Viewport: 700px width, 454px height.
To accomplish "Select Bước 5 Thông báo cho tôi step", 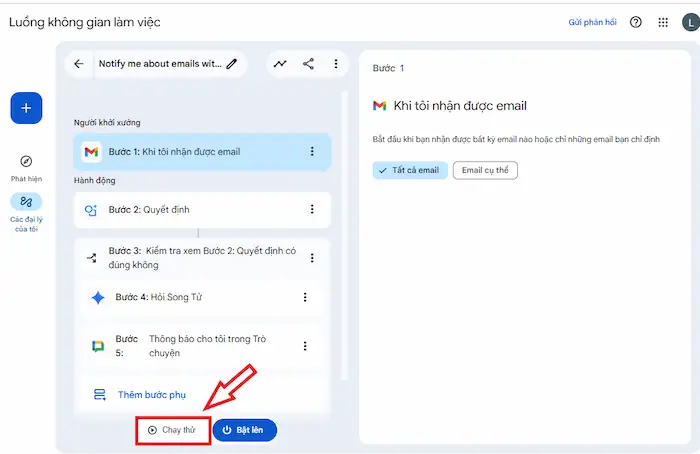I will [x=202, y=346].
